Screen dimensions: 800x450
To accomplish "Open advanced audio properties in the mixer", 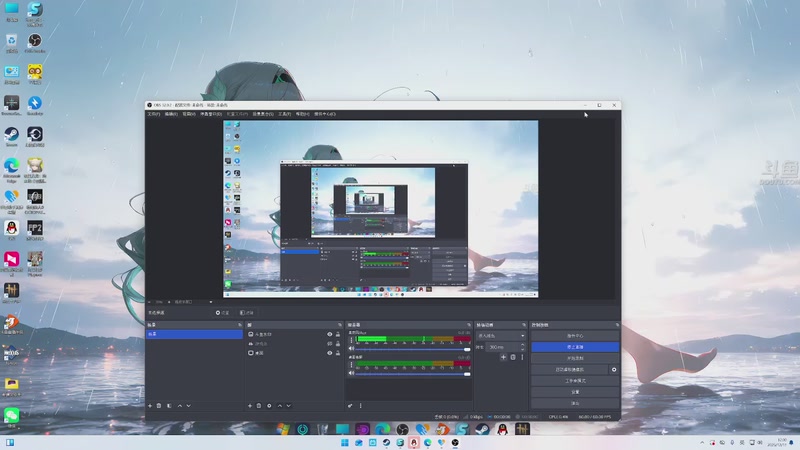I will click(x=350, y=406).
